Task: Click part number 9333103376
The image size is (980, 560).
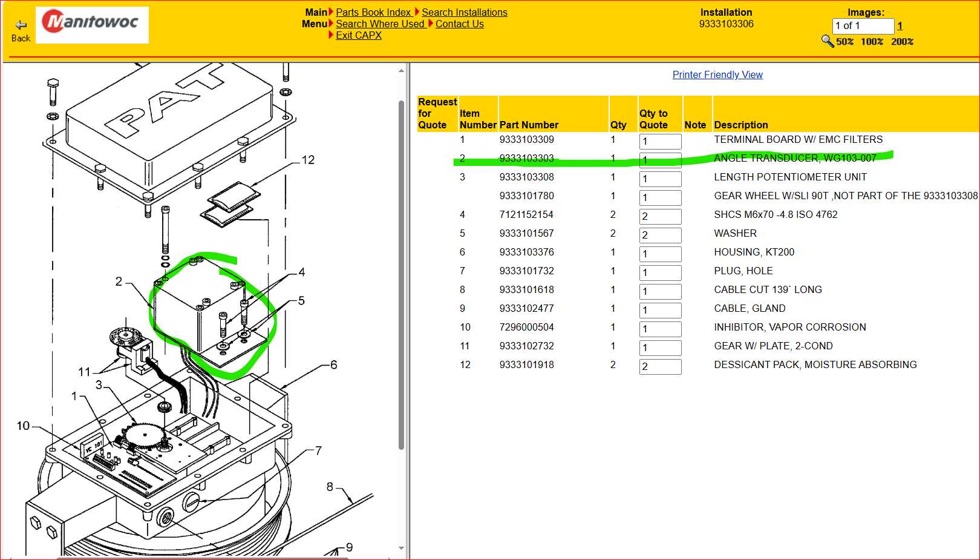Action: tap(526, 252)
